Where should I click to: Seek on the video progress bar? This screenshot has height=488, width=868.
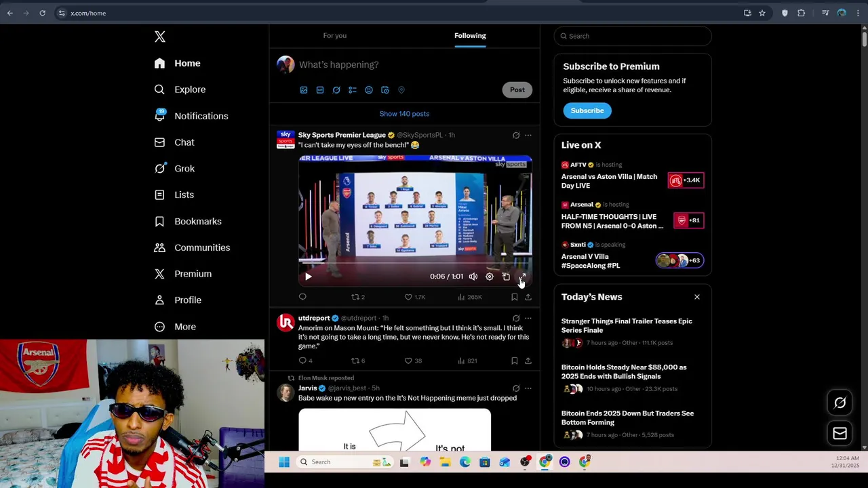click(415, 262)
